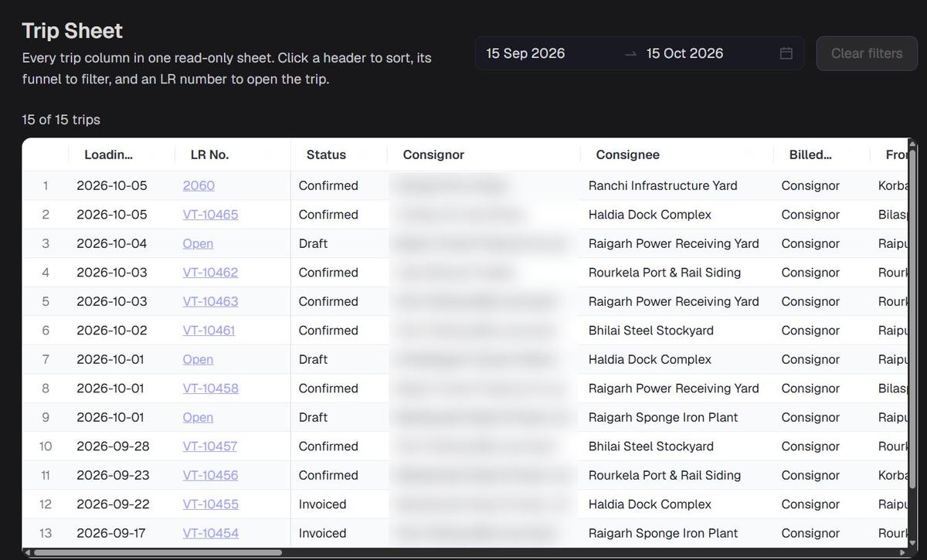927x560 pixels.
Task: Open trip VT-10458
Action: point(210,389)
